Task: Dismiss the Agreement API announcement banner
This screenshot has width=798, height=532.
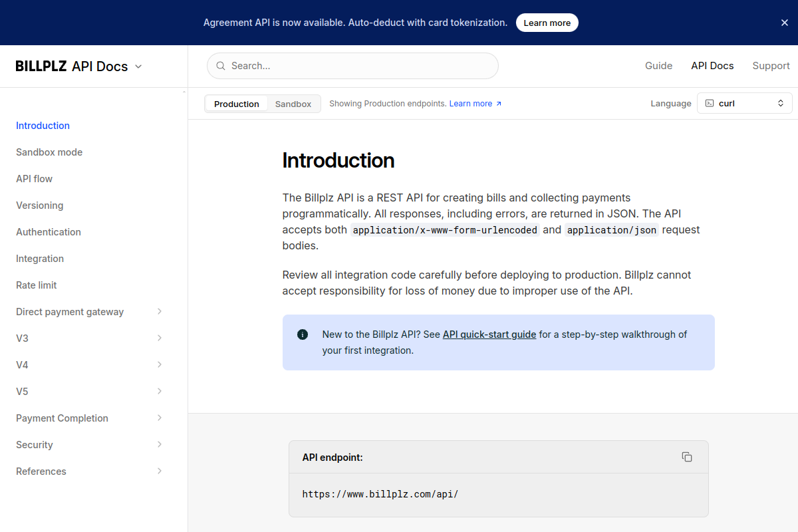Action: [x=785, y=23]
